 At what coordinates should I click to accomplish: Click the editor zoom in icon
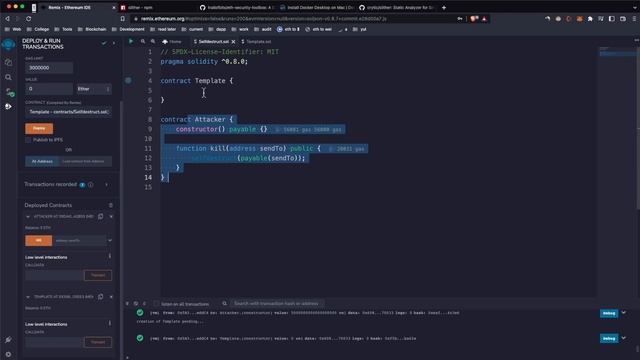coord(153,41)
